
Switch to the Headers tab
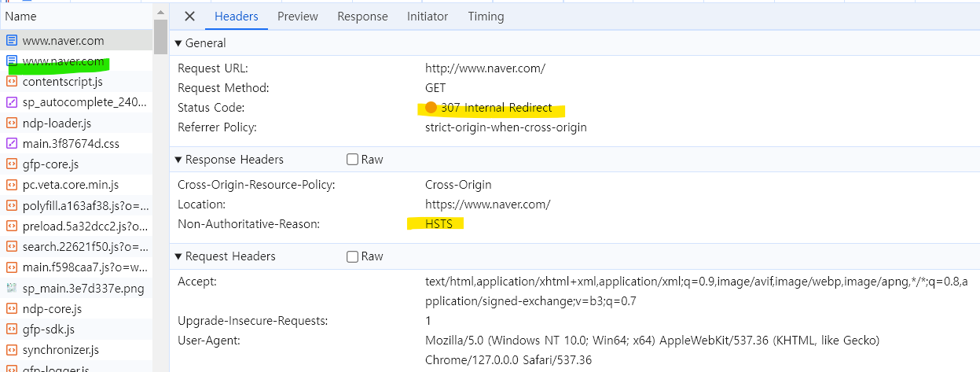click(236, 16)
